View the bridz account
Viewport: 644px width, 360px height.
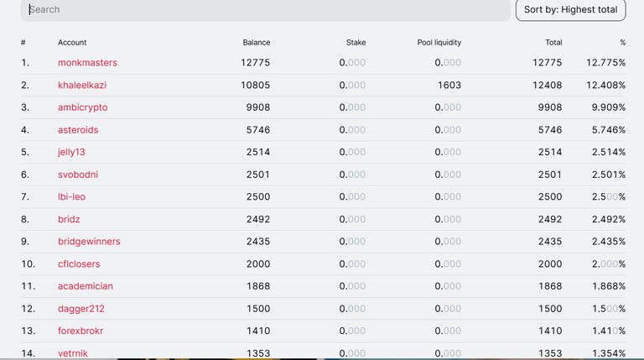tap(69, 220)
